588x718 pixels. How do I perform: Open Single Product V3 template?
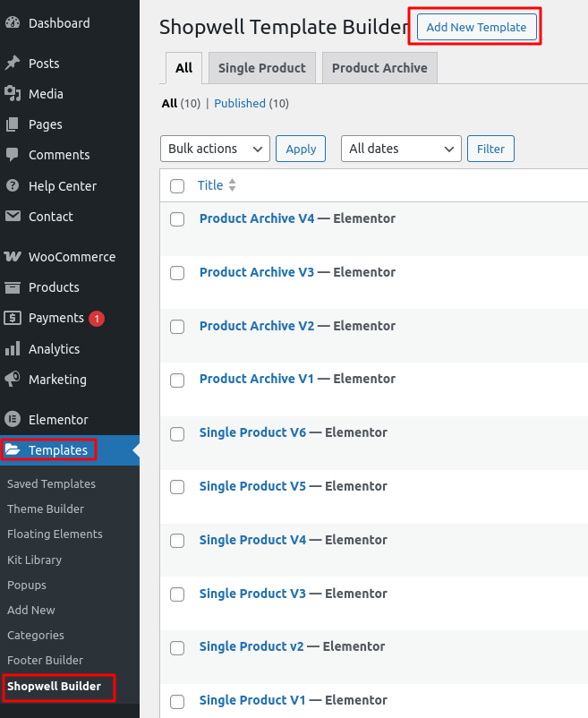[252, 593]
